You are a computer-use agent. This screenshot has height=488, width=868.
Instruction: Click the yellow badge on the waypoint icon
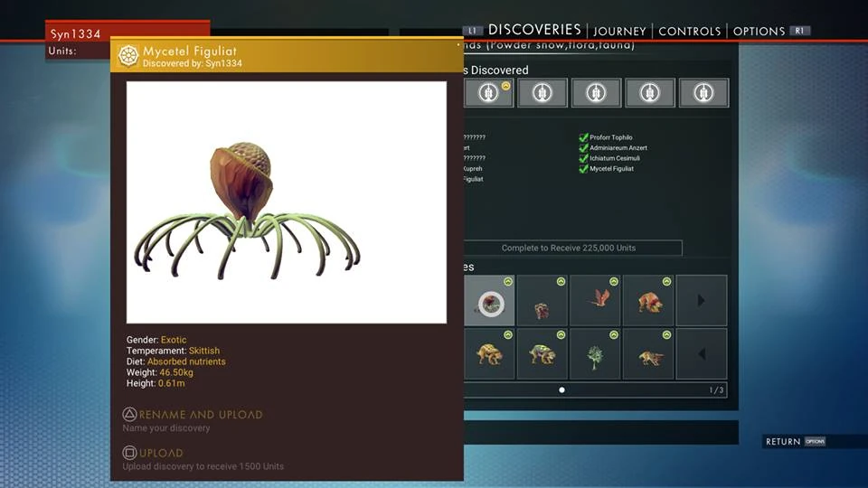tap(506, 86)
